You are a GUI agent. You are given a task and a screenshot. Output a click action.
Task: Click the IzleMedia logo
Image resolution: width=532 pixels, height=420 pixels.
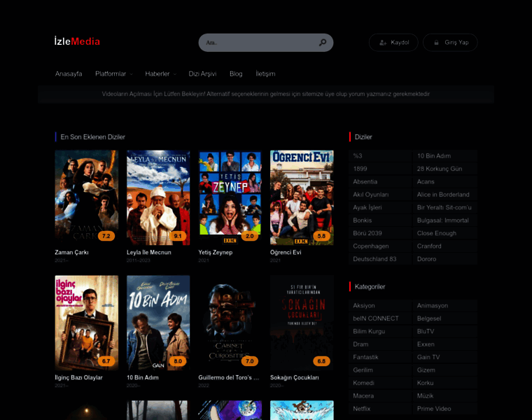[78, 41]
